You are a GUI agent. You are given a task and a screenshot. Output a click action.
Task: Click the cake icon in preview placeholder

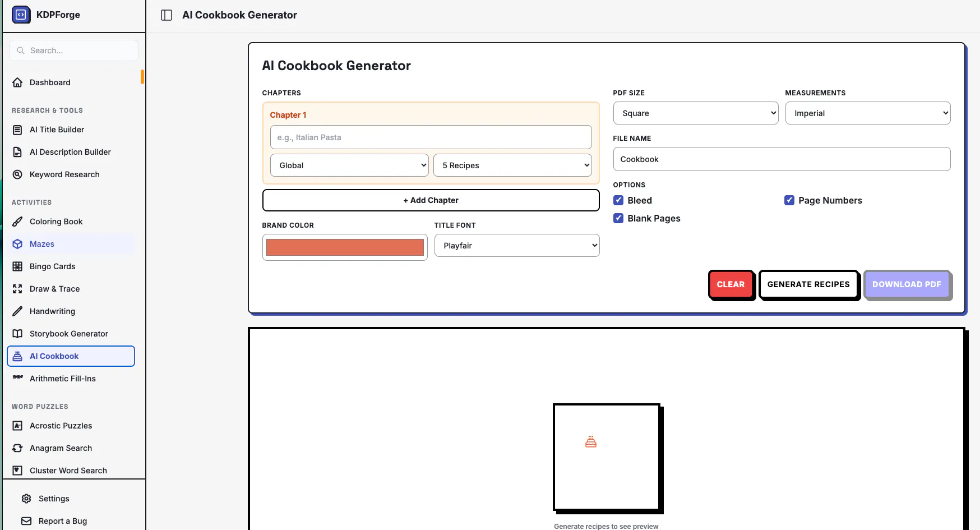591,442
